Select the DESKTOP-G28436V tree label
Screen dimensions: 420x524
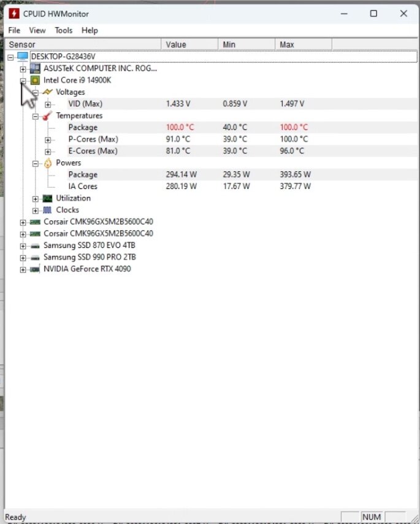(63, 56)
